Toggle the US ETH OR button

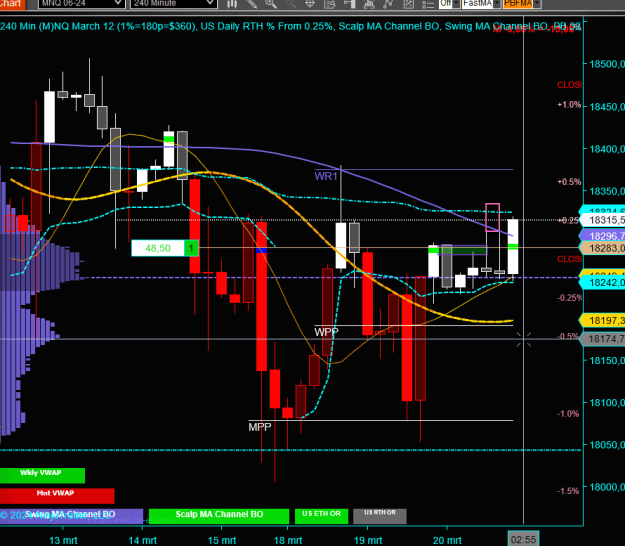[321, 516]
